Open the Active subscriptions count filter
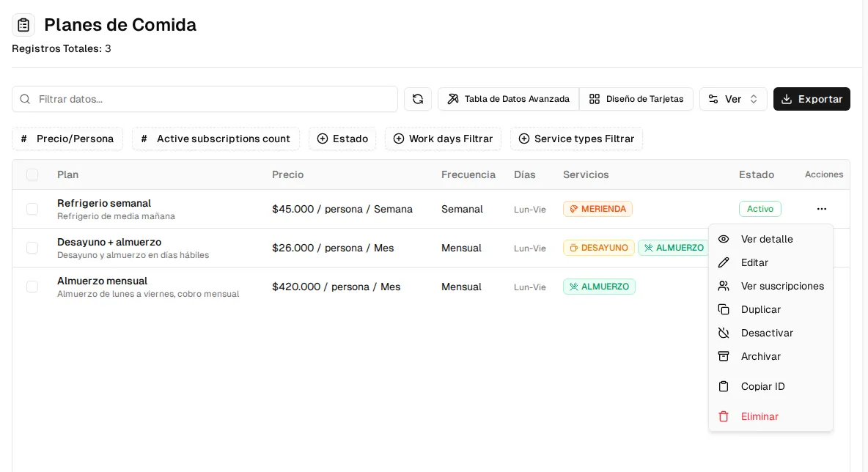 (x=216, y=139)
